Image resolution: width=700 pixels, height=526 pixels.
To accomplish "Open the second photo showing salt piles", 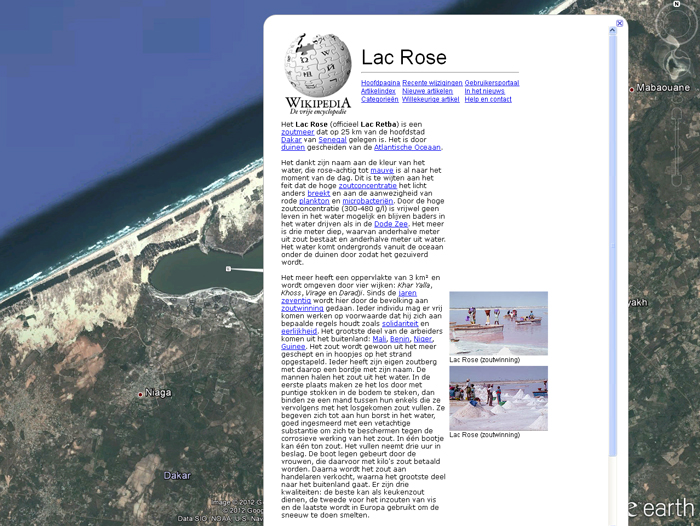I will click(x=498, y=398).
